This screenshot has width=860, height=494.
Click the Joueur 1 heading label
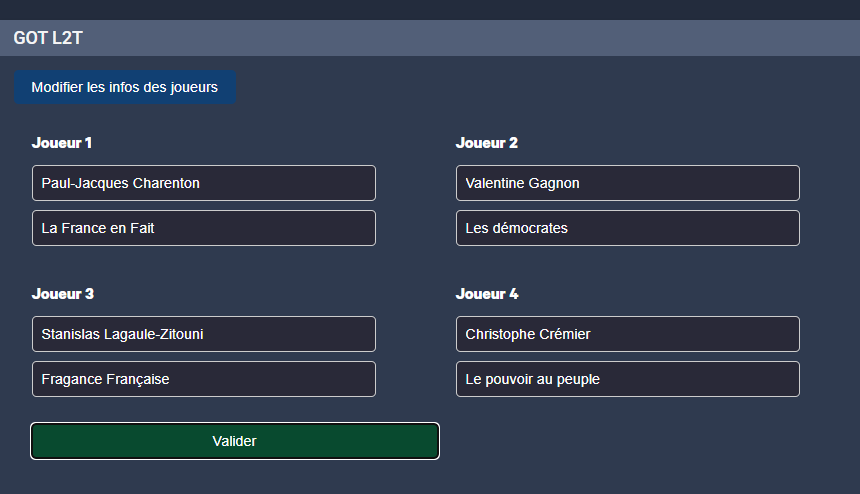point(62,143)
